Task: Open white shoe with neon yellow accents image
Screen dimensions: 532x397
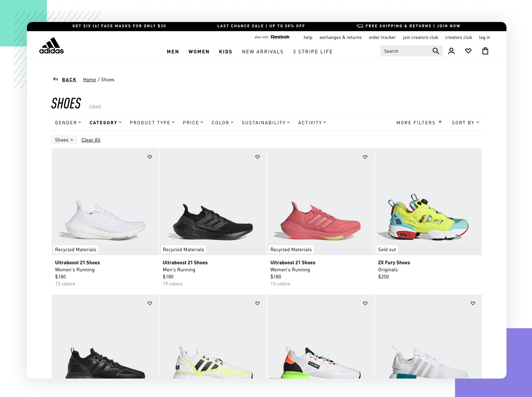Action: click(x=213, y=336)
